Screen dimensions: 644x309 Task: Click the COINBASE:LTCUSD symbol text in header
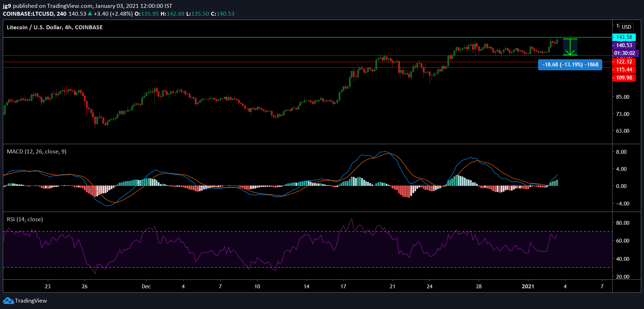tap(29, 14)
